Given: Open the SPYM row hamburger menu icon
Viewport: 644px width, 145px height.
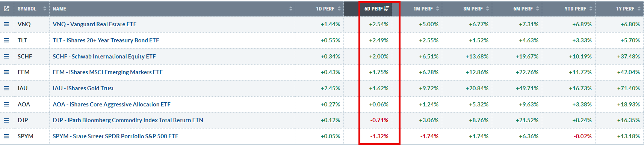Looking at the screenshot, I should [x=6, y=136].
